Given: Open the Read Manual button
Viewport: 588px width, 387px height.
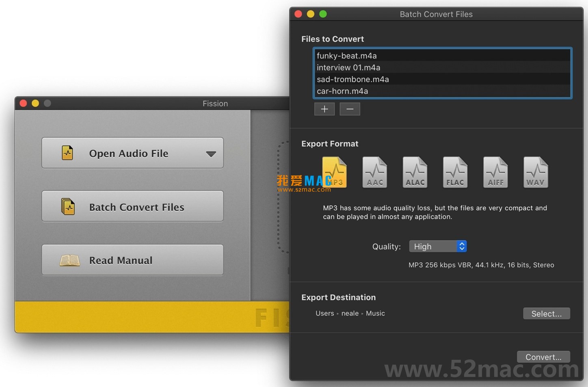Looking at the screenshot, I should point(132,260).
